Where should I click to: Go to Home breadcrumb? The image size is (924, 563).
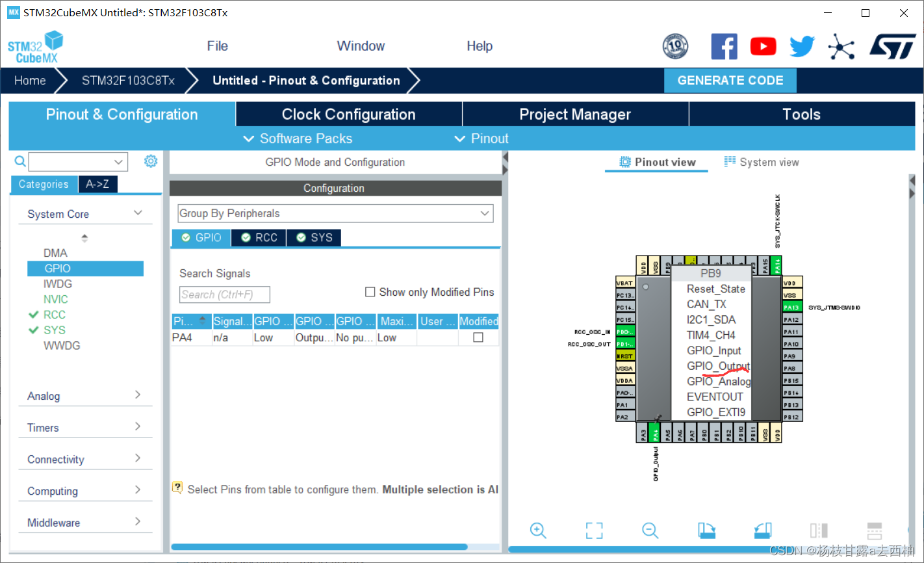pos(30,81)
